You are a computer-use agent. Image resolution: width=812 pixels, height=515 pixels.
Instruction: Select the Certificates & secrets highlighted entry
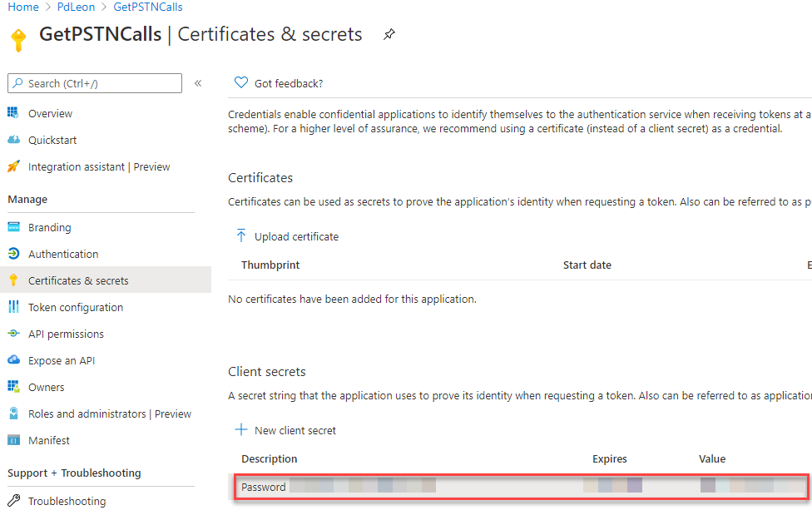[77, 280]
